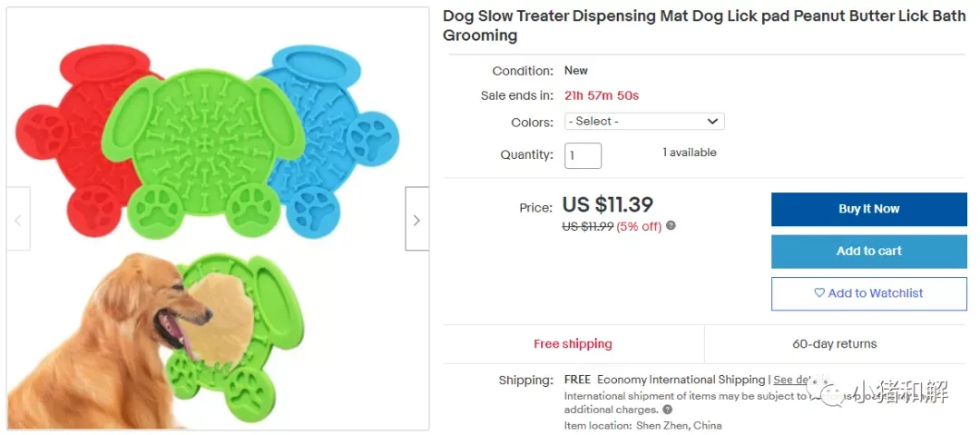Add the item to cart

868,251
